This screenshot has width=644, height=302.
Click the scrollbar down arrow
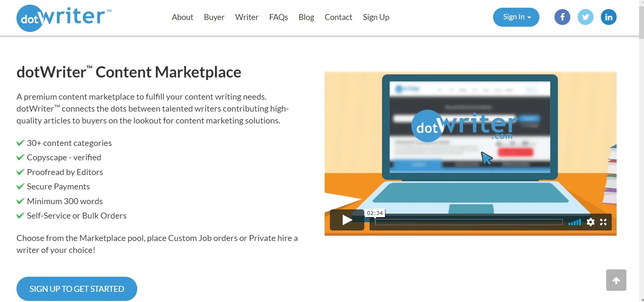642,300
